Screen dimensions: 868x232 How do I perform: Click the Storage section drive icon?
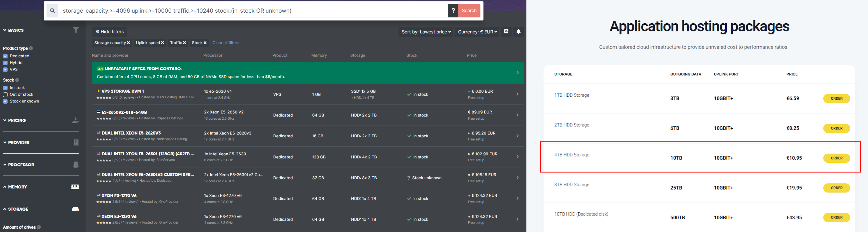(x=75, y=209)
